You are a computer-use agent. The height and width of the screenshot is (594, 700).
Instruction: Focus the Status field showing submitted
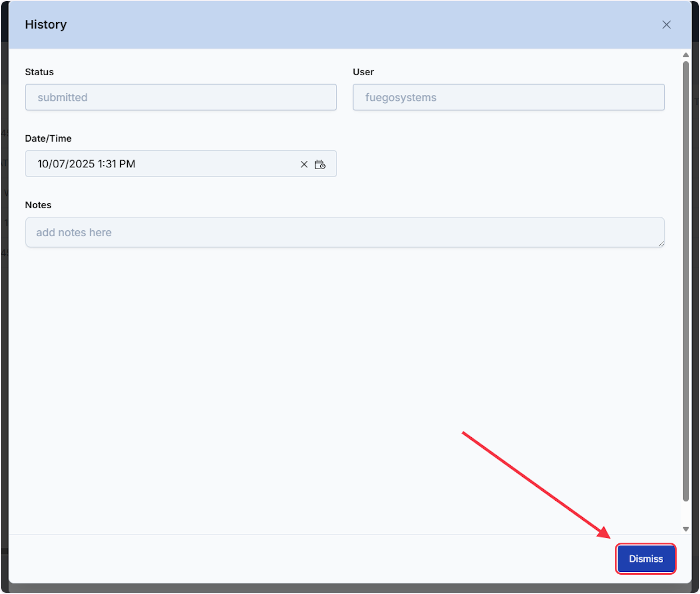[181, 97]
